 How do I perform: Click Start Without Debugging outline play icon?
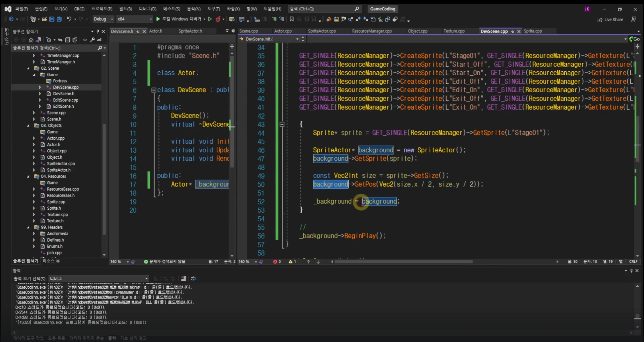click(x=210, y=19)
